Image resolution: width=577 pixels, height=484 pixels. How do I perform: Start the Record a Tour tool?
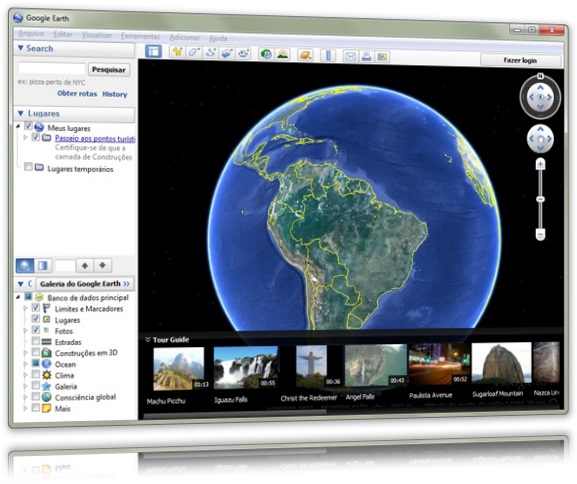click(x=243, y=53)
